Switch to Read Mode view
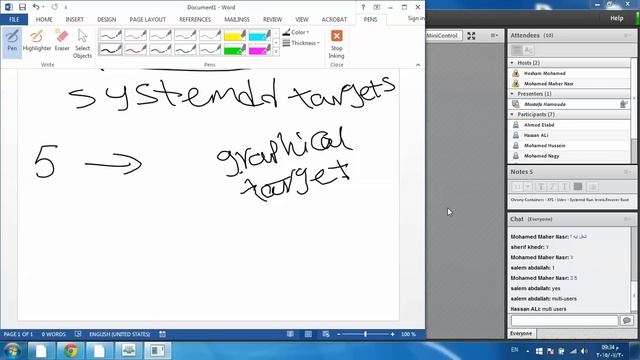640x360 pixels. coord(290,334)
